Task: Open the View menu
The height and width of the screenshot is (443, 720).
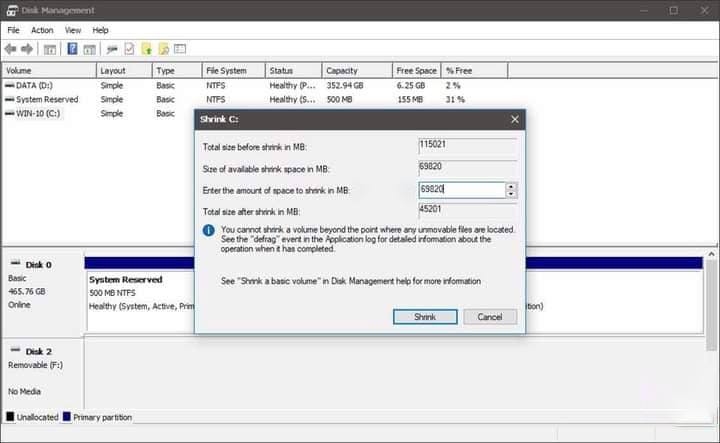Action: click(x=73, y=31)
